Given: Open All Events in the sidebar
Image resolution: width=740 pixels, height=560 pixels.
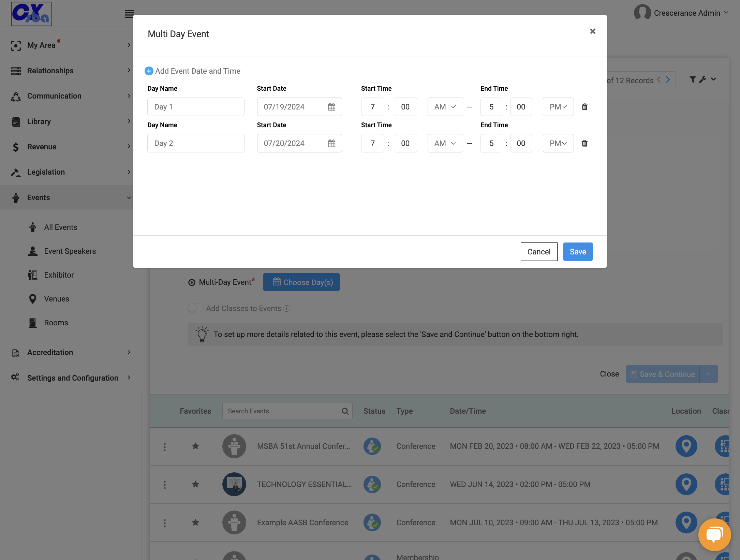Looking at the screenshot, I should pyautogui.click(x=60, y=227).
